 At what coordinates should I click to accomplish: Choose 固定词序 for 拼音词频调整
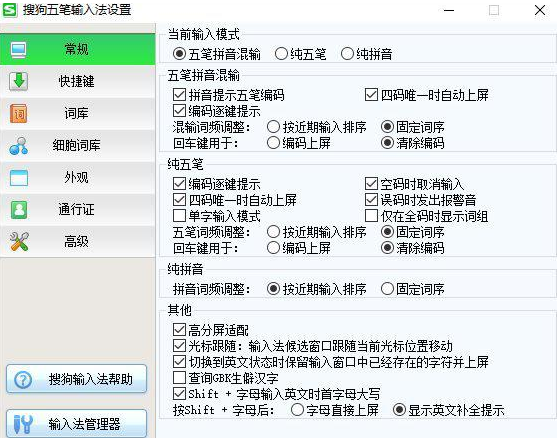coord(388,289)
